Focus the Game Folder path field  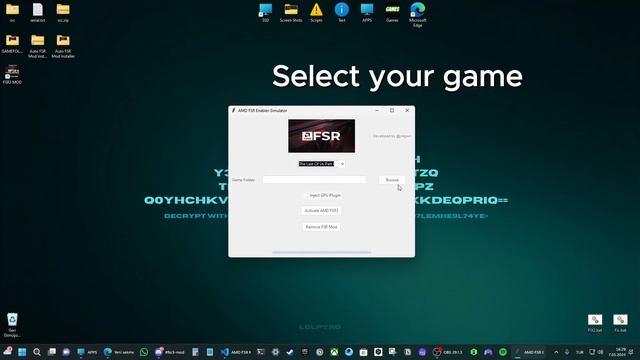[314, 180]
